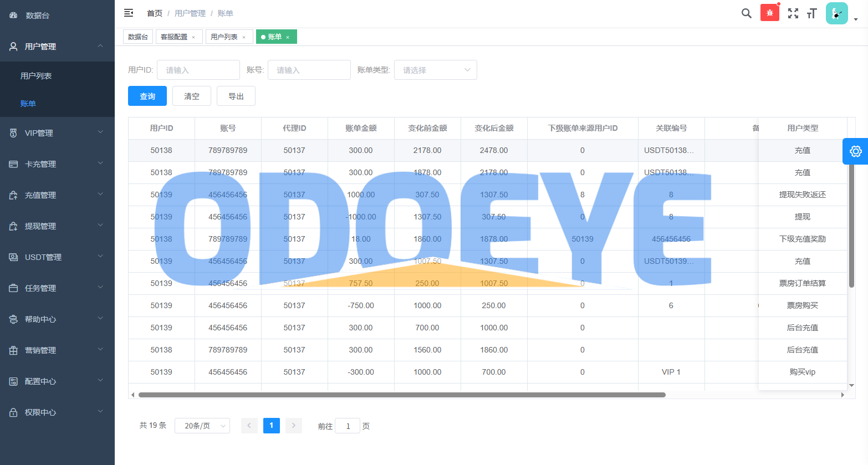868x465 pixels.
Task: Open 数据台 dashboard in sidebar
Action: point(38,16)
